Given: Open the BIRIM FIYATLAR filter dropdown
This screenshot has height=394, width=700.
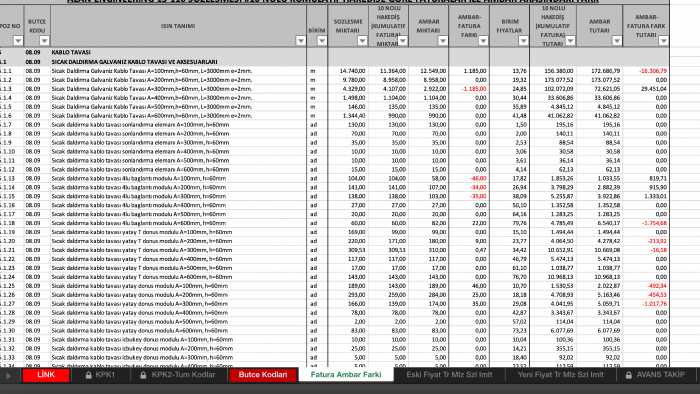Looking at the screenshot, I should coord(523,41).
